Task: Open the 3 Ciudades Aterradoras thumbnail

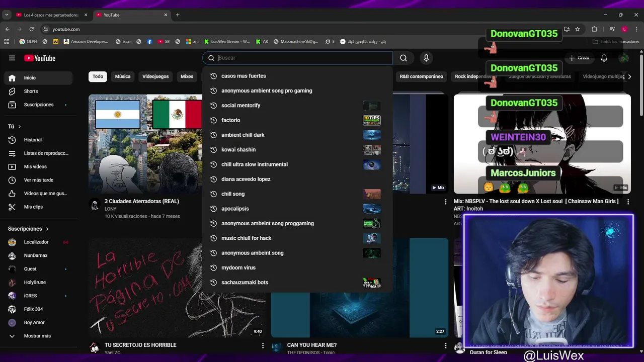Action: (145, 144)
